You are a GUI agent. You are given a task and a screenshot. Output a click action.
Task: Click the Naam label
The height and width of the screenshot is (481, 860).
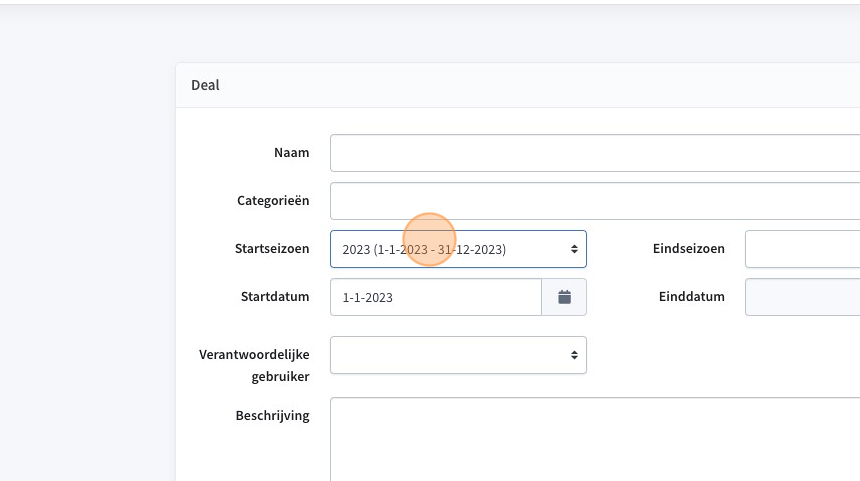coord(292,152)
